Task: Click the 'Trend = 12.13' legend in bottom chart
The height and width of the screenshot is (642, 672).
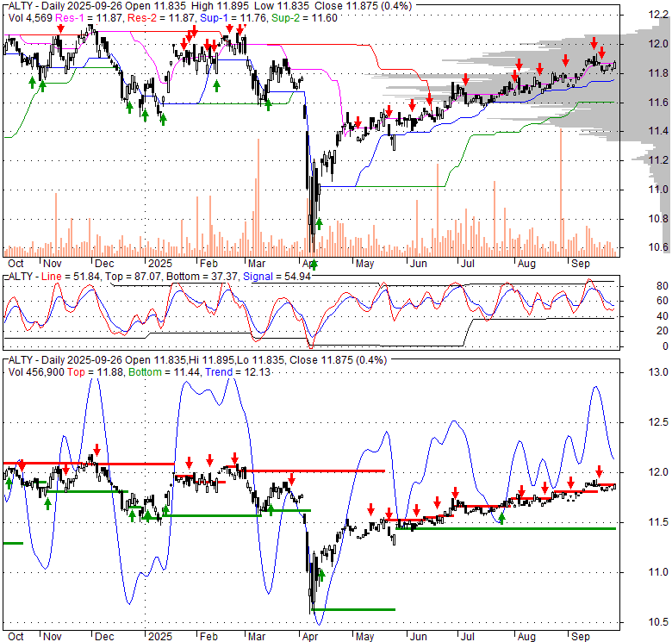Action: click(238, 372)
